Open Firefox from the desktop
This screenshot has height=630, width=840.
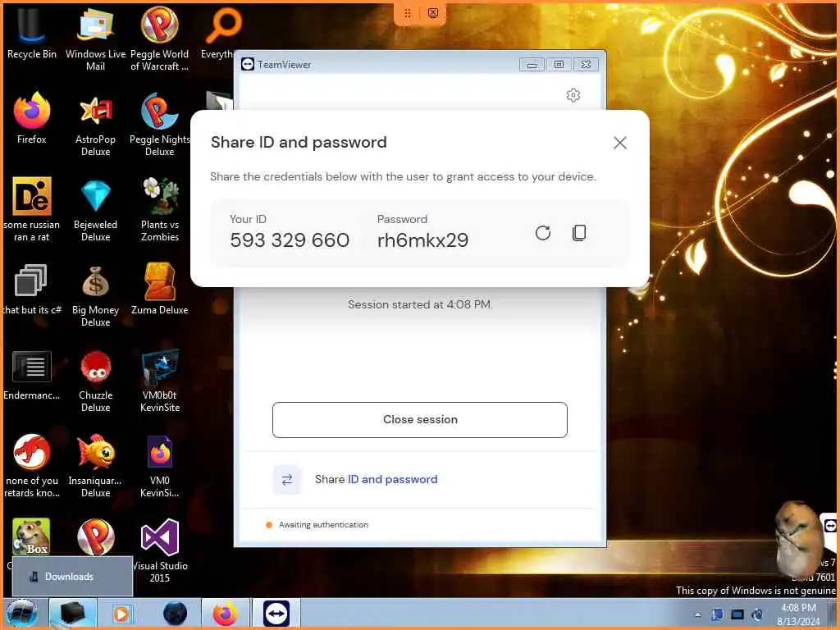(32, 118)
